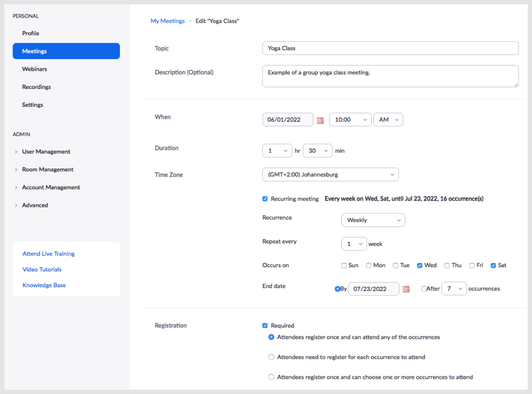Open the duration minutes dropdown

click(x=317, y=151)
